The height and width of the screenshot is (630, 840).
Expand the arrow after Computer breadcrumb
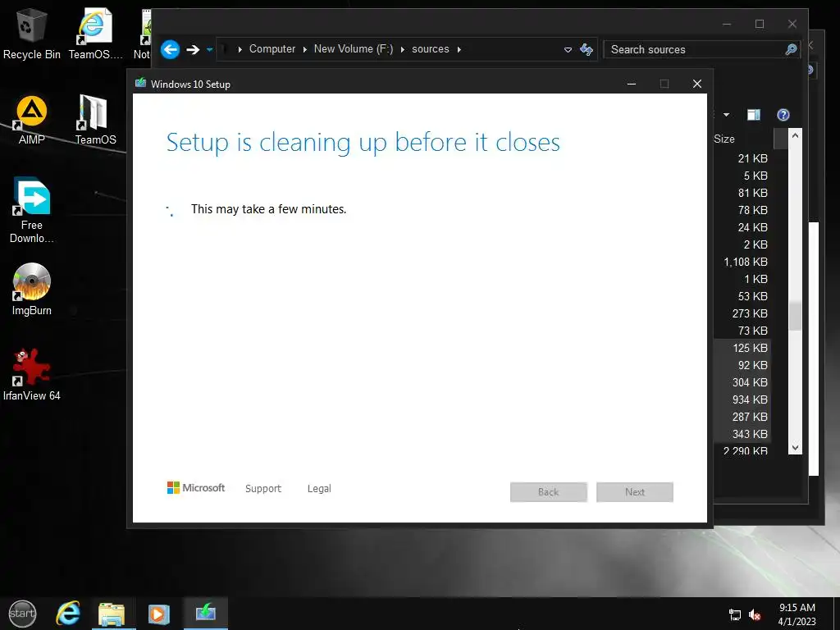tap(305, 49)
